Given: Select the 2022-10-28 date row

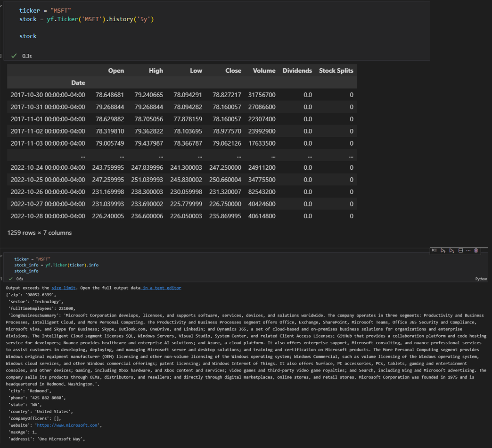Looking at the screenshot, I should (48, 216).
